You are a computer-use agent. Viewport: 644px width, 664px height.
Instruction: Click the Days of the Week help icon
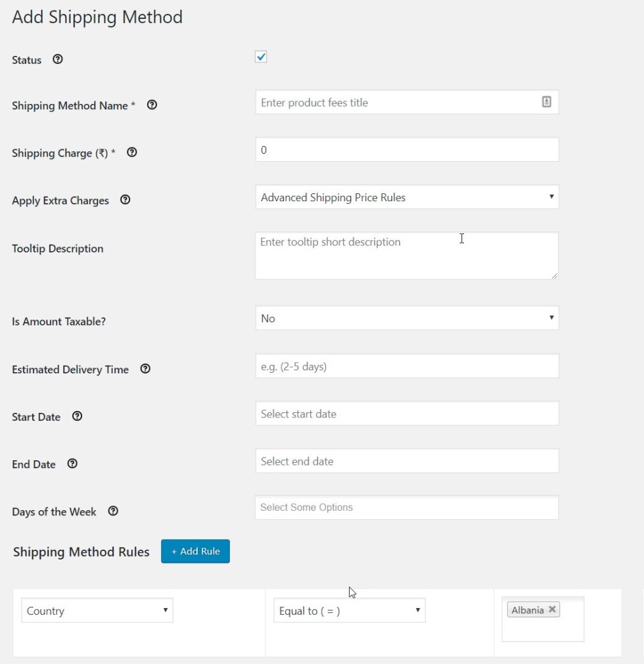click(112, 511)
